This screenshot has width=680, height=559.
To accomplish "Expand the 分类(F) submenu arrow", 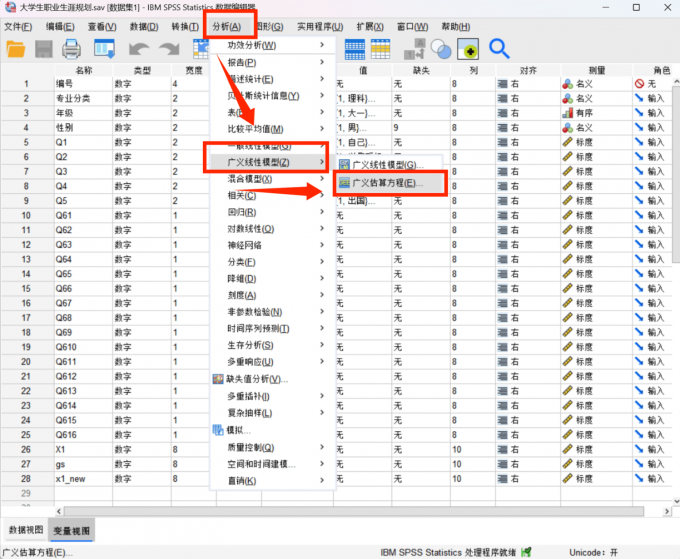I will pos(322,262).
